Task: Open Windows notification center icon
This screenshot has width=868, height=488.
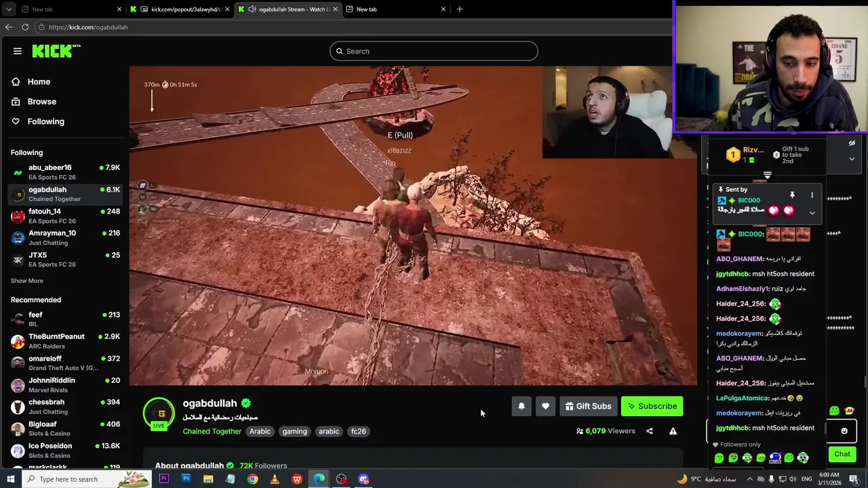Action: click(854, 479)
